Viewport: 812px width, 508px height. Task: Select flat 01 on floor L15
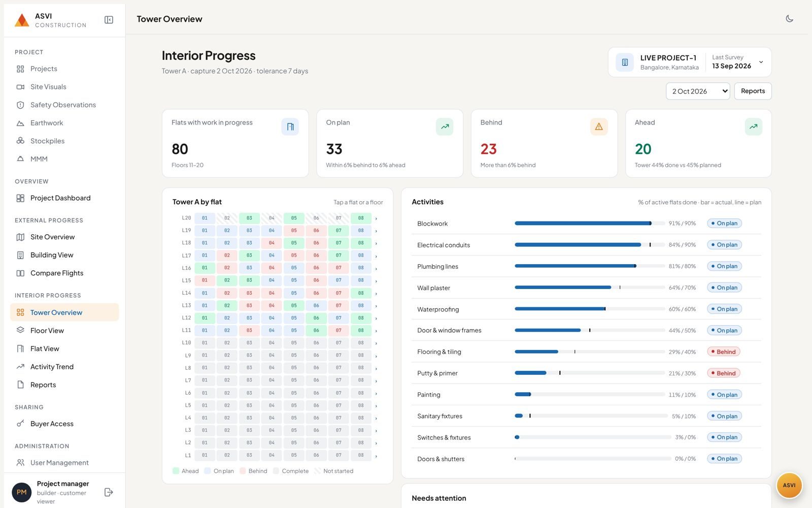(205, 280)
